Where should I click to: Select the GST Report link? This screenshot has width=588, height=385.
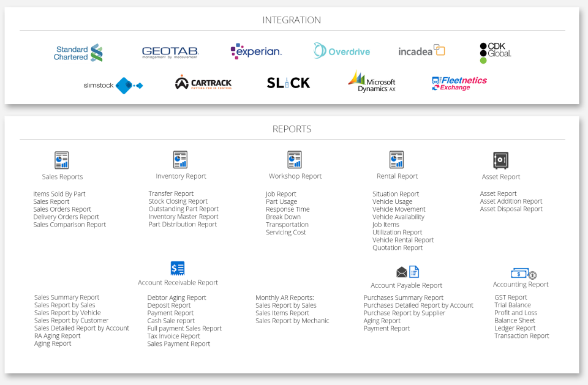(510, 297)
